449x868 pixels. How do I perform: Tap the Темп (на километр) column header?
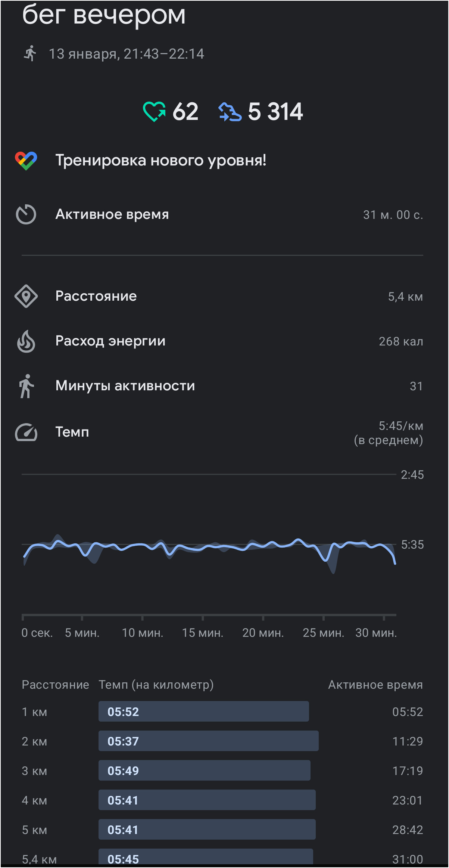point(156,685)
